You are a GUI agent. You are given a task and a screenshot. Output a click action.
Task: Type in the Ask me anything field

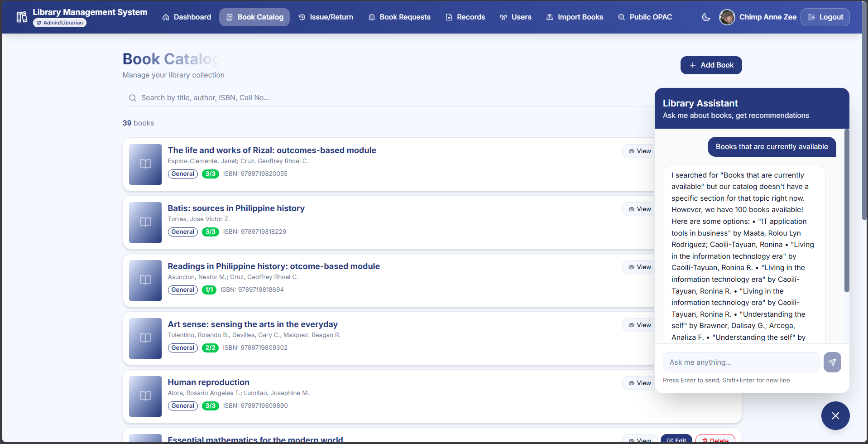pos(741,362)
